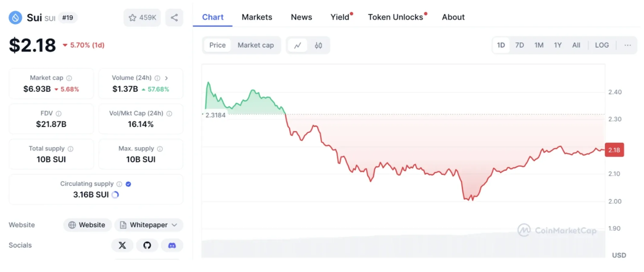Image resolution: width=644 pixels, height=272 pixels.
Task: Select the Market cap chart toggle
Action: (256, 45)
